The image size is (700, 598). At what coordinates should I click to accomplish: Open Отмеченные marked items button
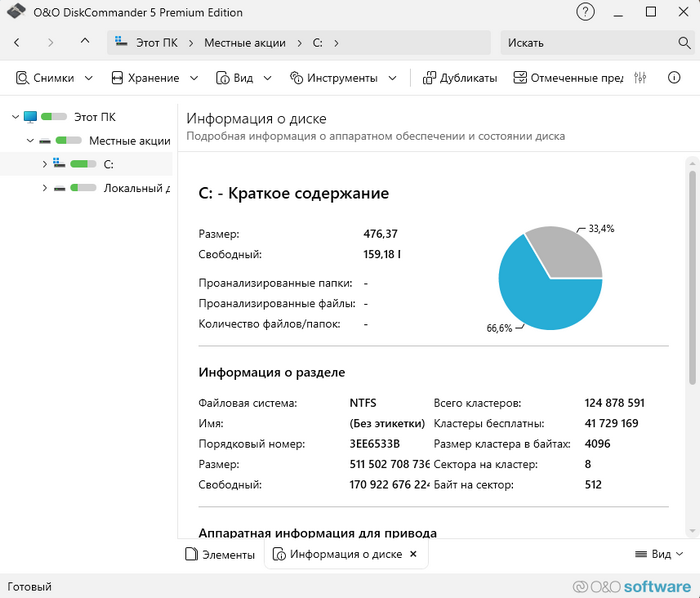coord(568,78)
